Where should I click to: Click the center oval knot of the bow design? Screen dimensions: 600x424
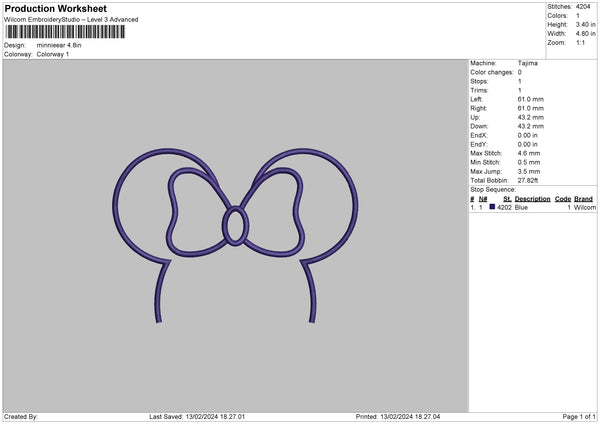coord(235,226)
